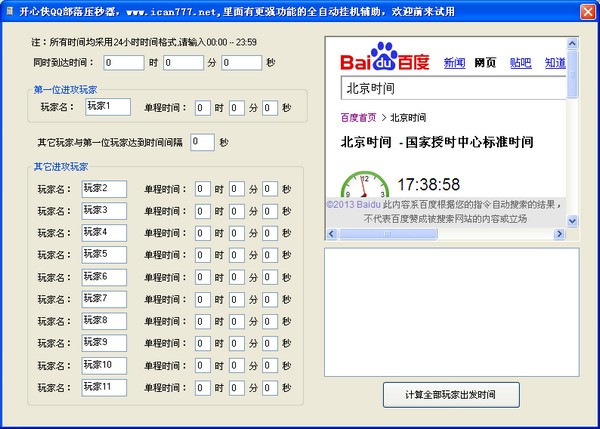Click the 同时到达时间 minute field
This screenshot has width=600, height=429.
[x=183, y=63]
